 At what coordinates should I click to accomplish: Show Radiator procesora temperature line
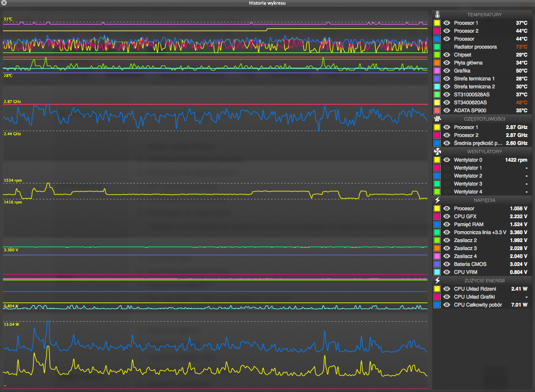[447, 47]
